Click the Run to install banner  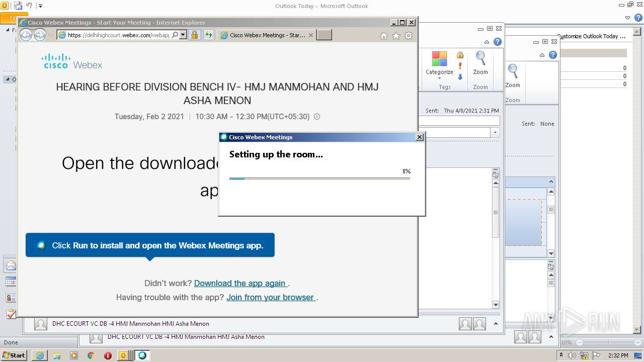(x=150, y=245)
